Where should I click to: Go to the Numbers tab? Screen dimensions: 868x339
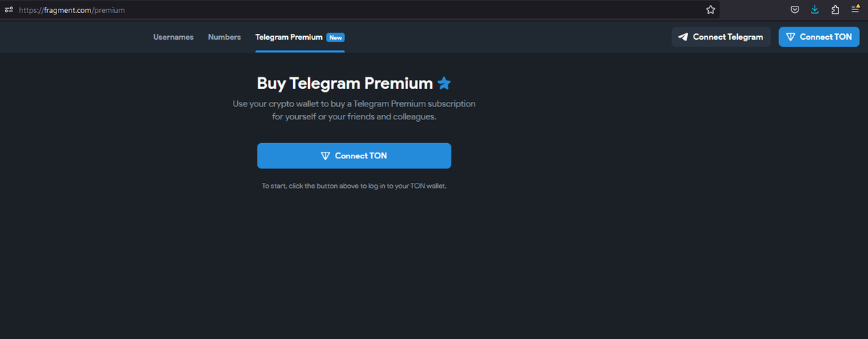[224, 37]
